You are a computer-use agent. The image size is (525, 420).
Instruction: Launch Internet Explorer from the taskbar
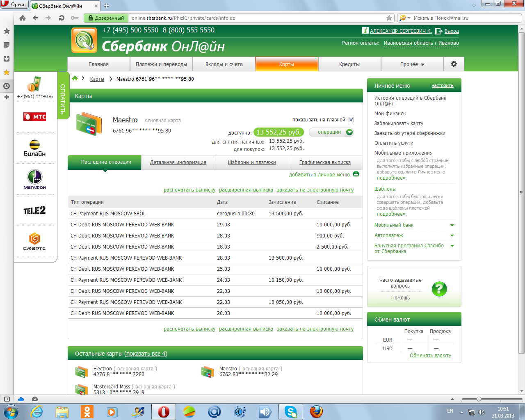(37, 412)
